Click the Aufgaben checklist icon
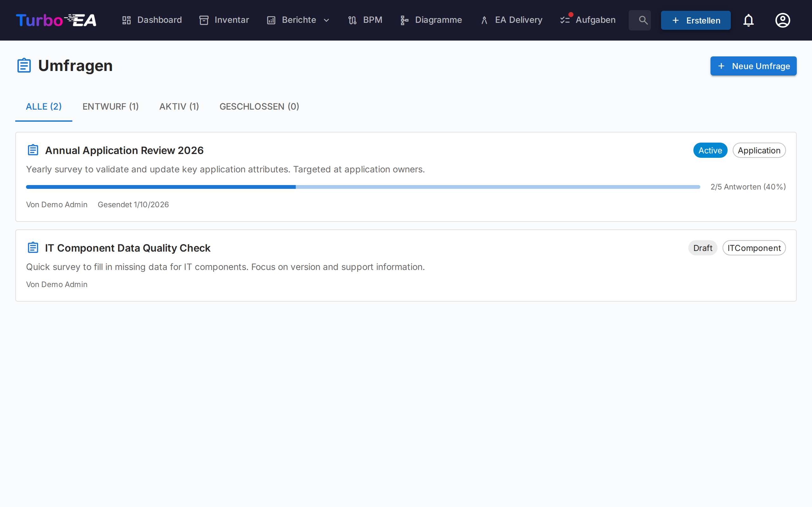The image size is (812, 507). (565, 20)
